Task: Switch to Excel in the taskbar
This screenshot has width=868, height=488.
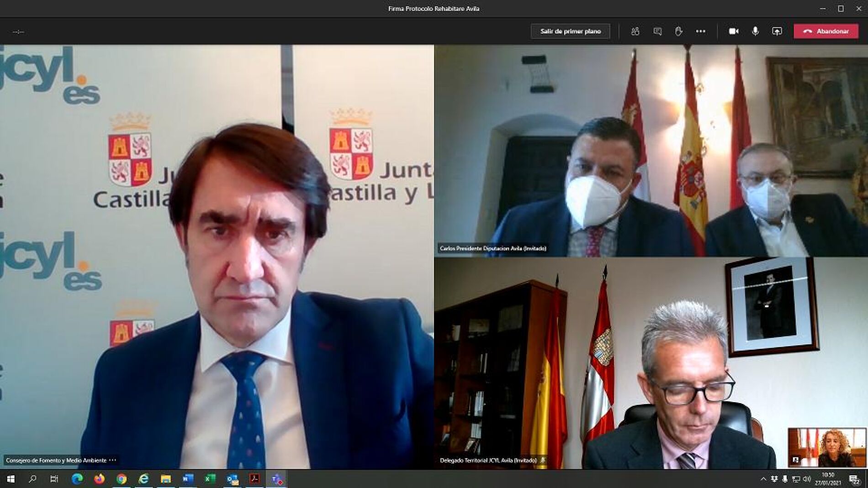Action: (210, 479)
